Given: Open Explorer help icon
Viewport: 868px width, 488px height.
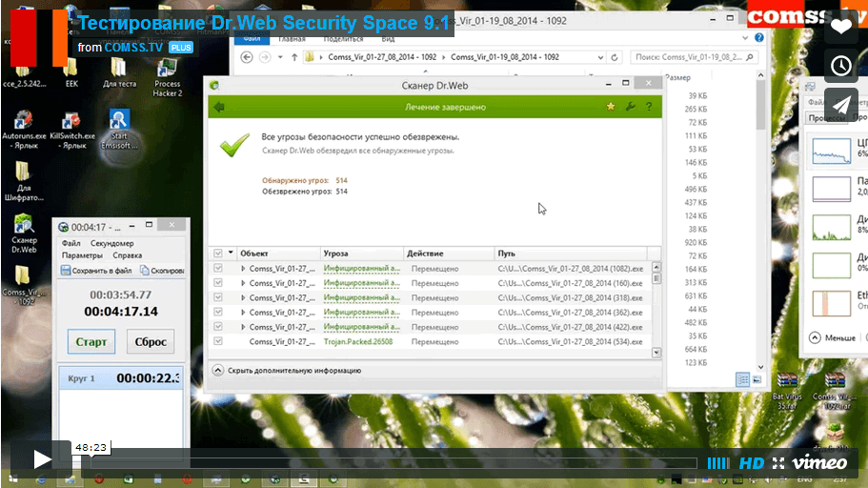Looking at the screenshot, I should tap(759, 38).
